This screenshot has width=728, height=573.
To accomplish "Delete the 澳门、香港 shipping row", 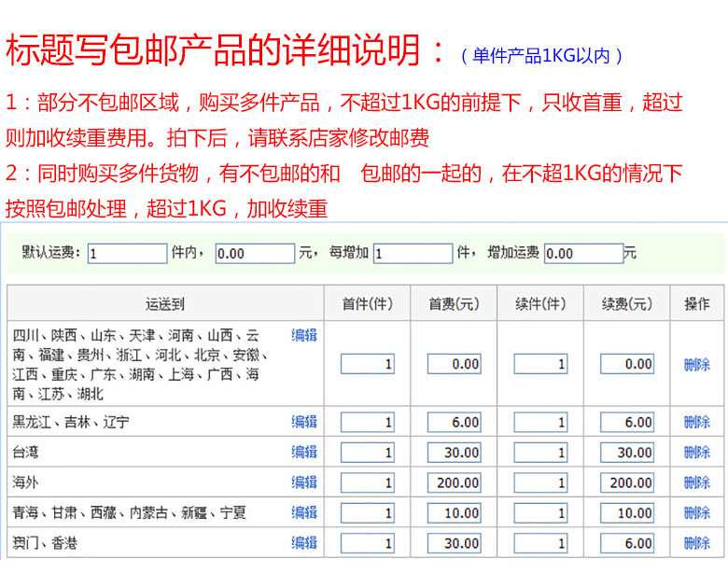I will coord(697,543).
